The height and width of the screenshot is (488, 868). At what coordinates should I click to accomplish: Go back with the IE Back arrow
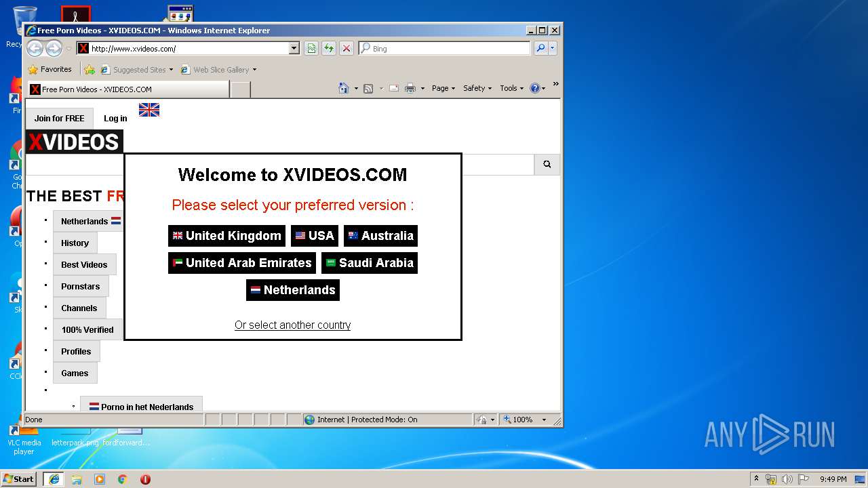(x=35, y=48)
